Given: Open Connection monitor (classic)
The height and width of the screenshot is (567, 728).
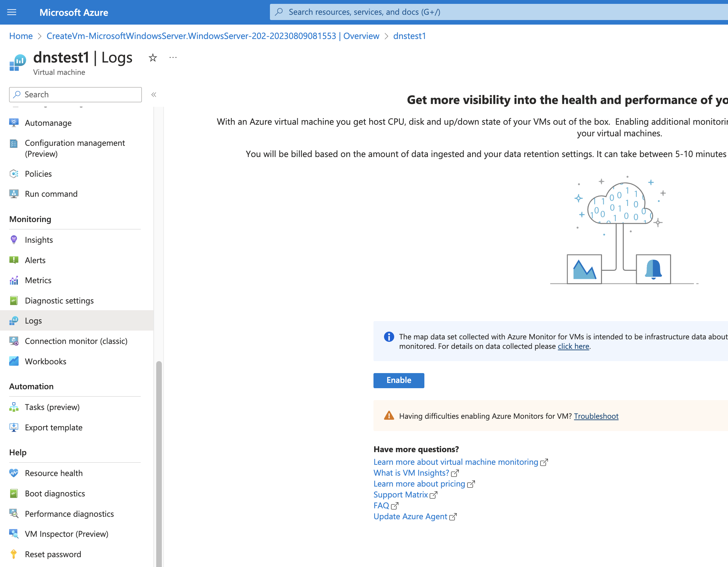Looking at the screenshot, I should click(77, 341).
